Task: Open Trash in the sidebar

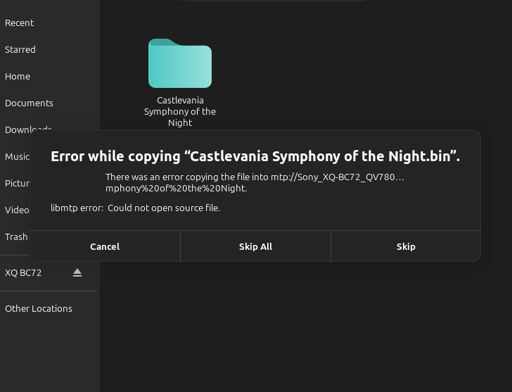Action: pos(16,237)
